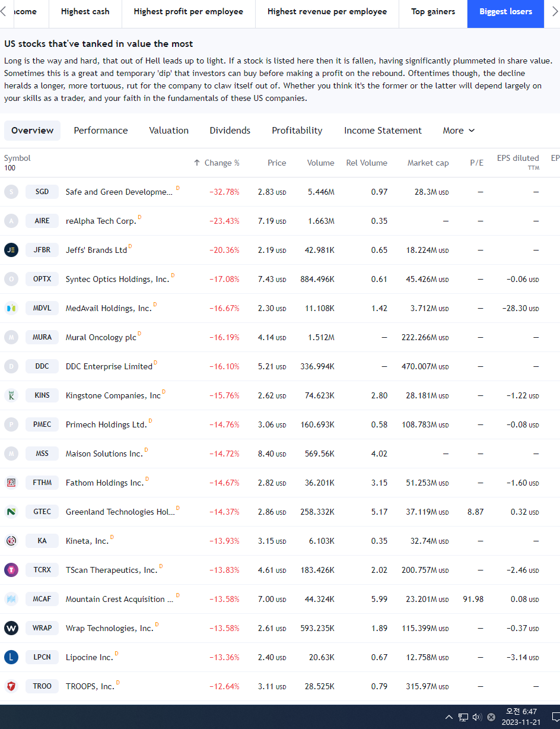Click the TCRX TScan logo icon
The height and width of the screenshot is (729, 560).
point(11,570)
